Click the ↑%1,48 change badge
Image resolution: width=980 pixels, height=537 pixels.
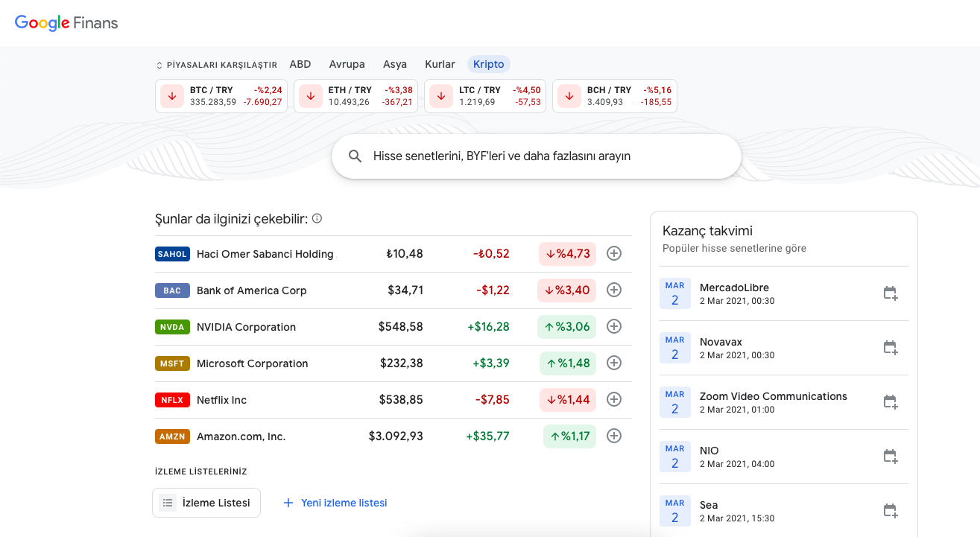568,363
